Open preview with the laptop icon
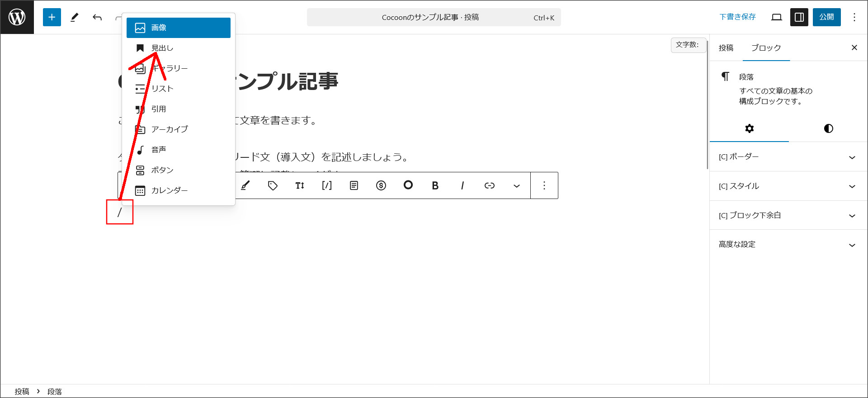This screenshot has width=868, height=398. pyautogui.click(x=777, y=17)
